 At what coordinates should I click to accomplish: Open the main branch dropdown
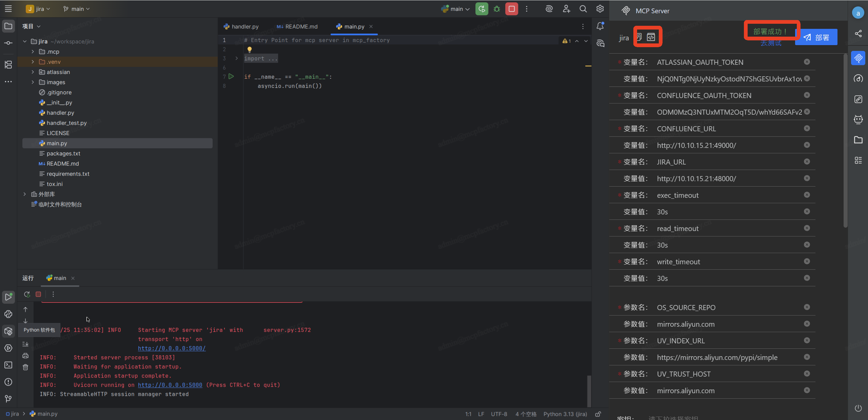pos(77,9)
